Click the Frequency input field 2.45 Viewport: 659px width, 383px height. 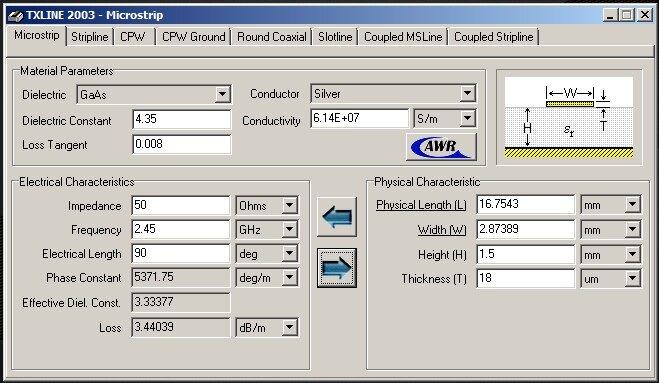click(x=181, y=229)
